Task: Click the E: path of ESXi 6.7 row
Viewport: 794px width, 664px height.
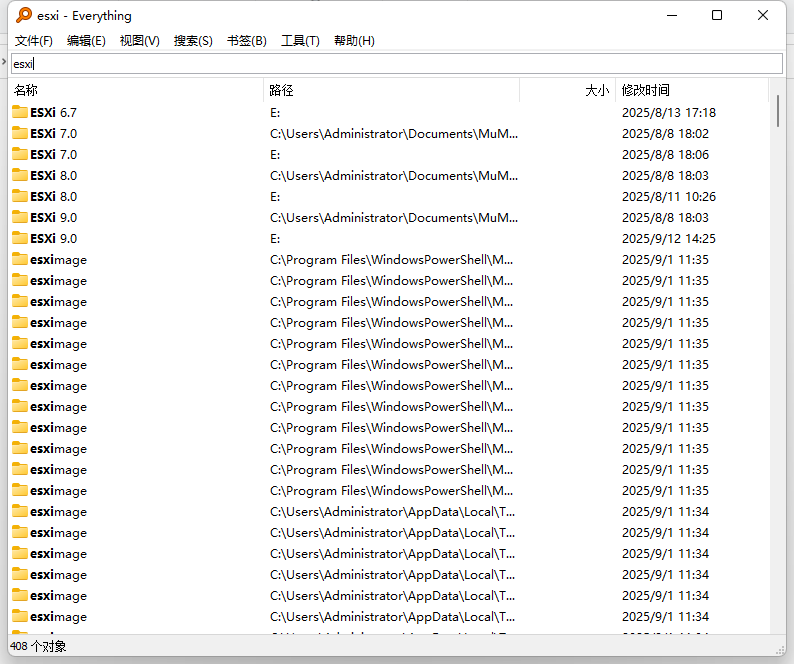Action: click(275, 112)
